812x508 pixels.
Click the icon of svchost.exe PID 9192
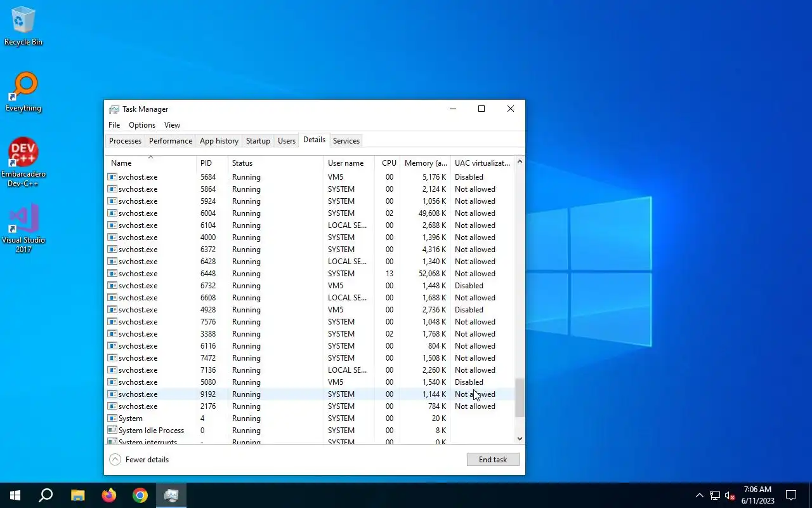pos(112,394)
